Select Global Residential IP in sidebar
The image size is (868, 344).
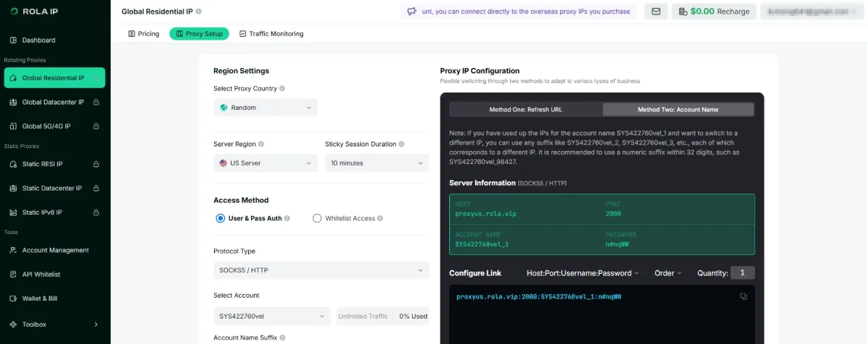coord(54,78)
